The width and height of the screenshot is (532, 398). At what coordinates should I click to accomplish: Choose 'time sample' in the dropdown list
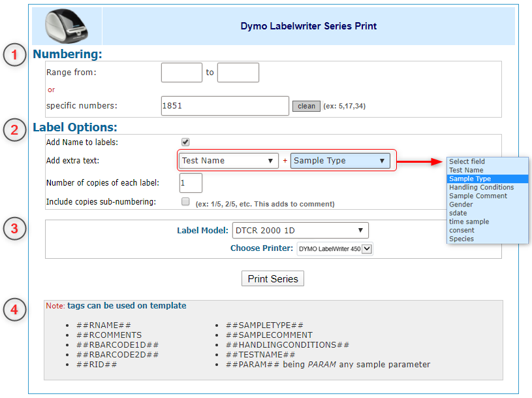[488, 222]
